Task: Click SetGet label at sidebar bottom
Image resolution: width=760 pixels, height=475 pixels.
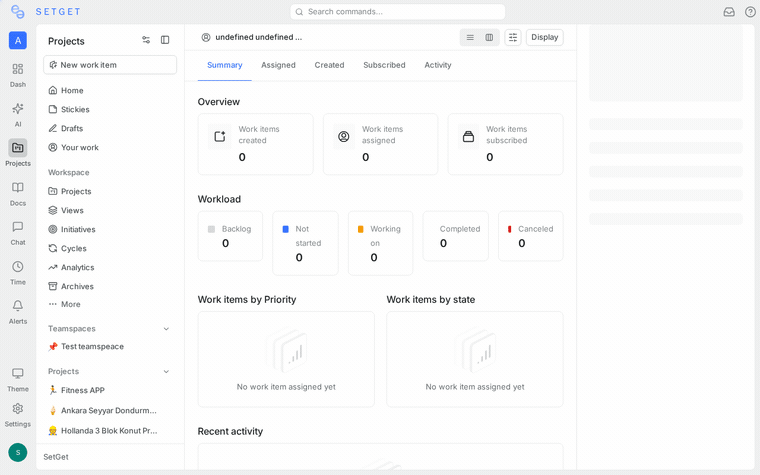Action: click(56, 457)
